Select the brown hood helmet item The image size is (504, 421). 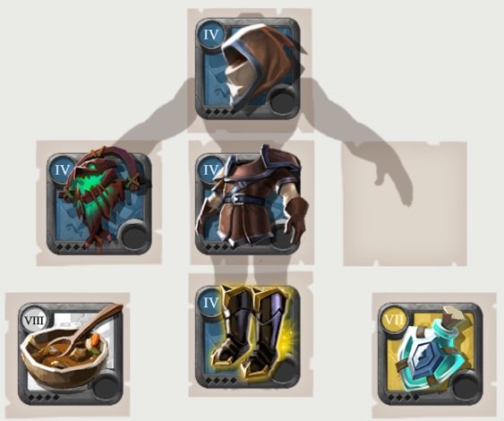[248, 68]
